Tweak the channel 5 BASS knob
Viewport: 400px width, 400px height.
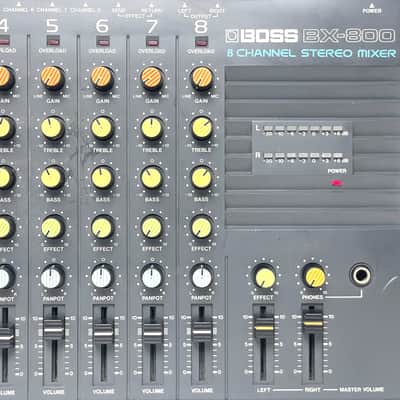click(53, 178)
